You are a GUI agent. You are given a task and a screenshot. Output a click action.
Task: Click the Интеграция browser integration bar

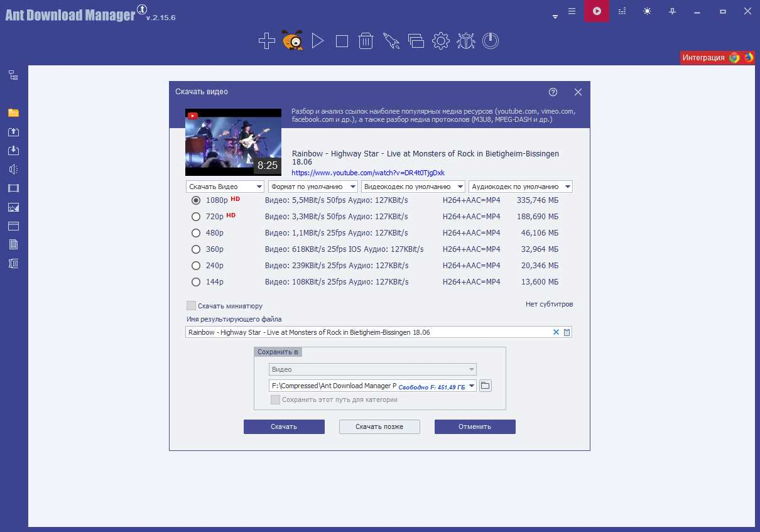point(717,58)
